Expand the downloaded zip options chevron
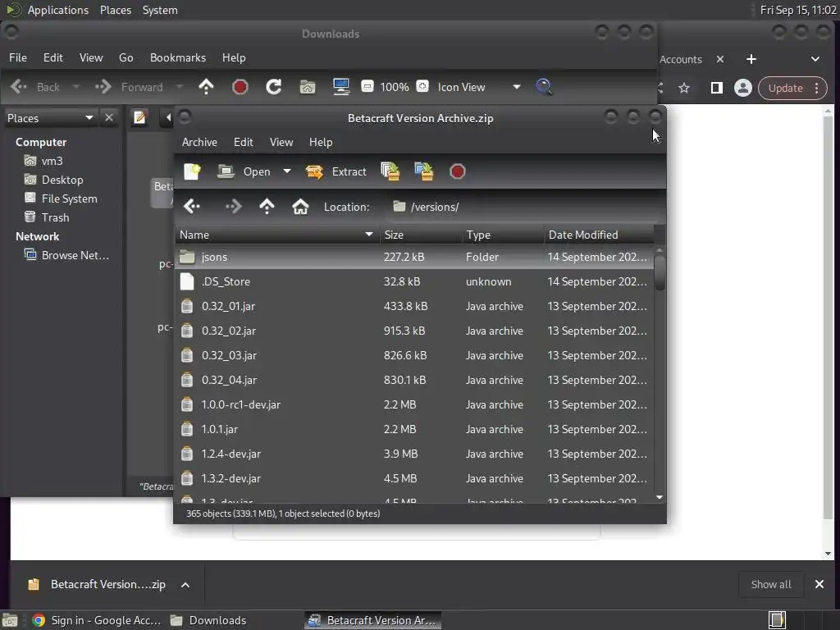This screenshot has width=840, height=630. point(185,584)
